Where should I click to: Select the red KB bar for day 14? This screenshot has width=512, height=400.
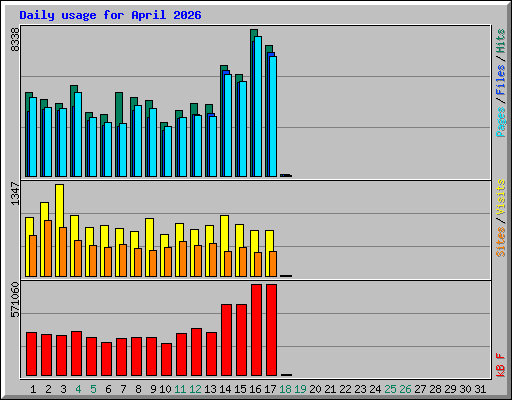226,340
